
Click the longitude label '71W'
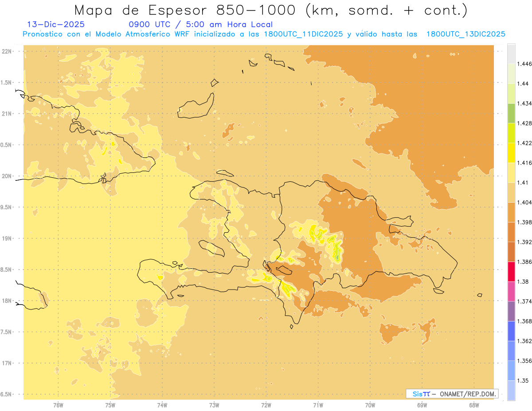pos(318,405)
